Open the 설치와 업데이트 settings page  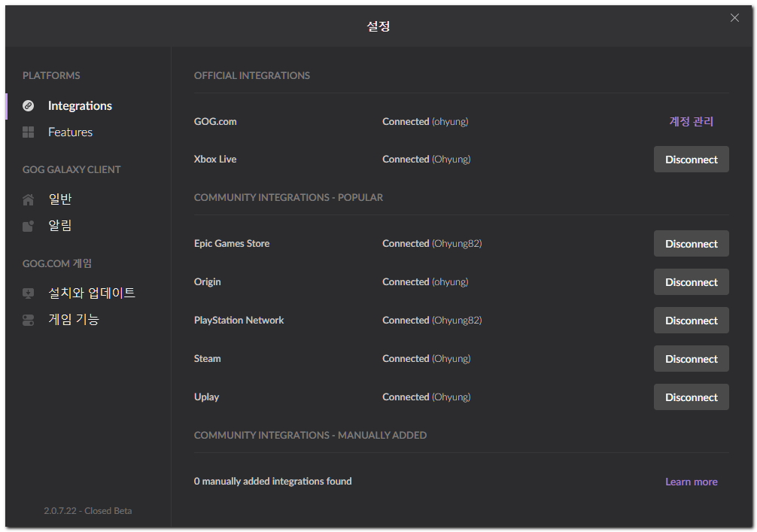[x=92, y=293]
